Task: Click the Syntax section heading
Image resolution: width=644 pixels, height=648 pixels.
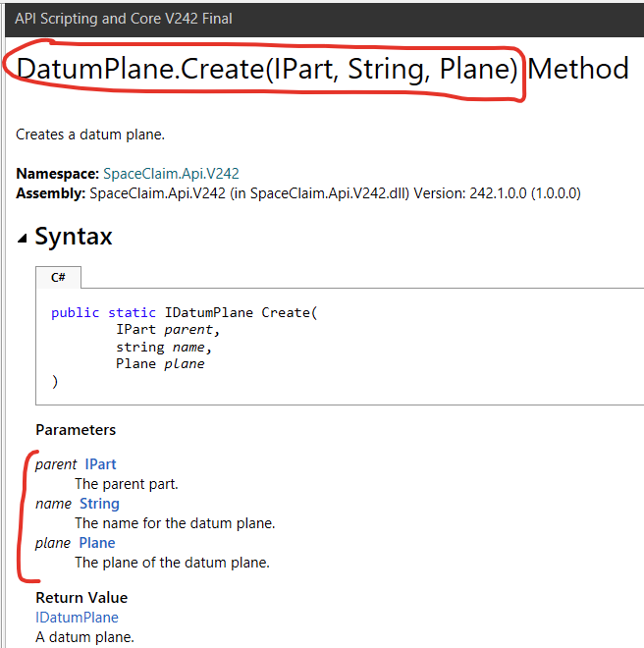Action: tap(74, 237)
